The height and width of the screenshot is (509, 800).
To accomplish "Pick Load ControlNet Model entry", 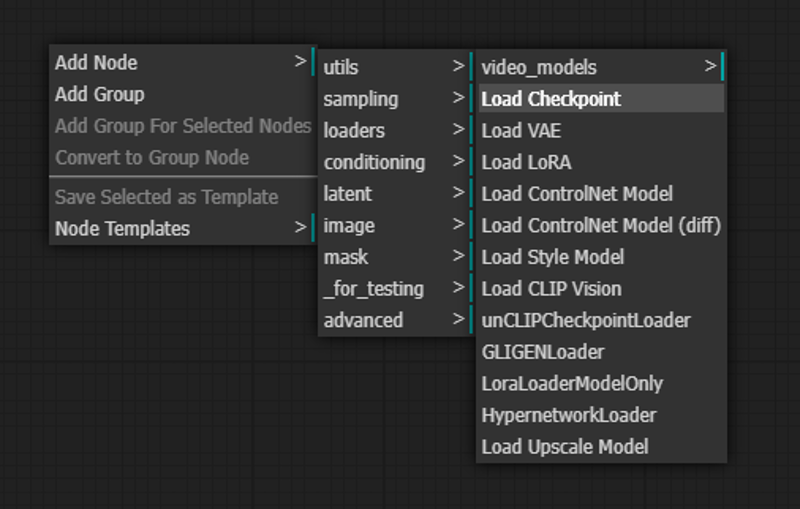I will click(x=601, y=193).
